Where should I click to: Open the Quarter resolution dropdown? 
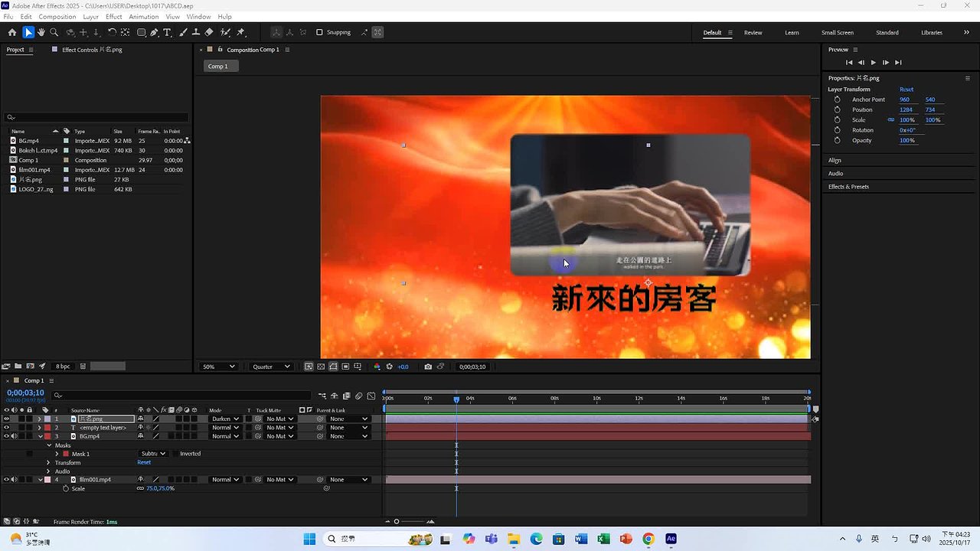click(270, 367)
